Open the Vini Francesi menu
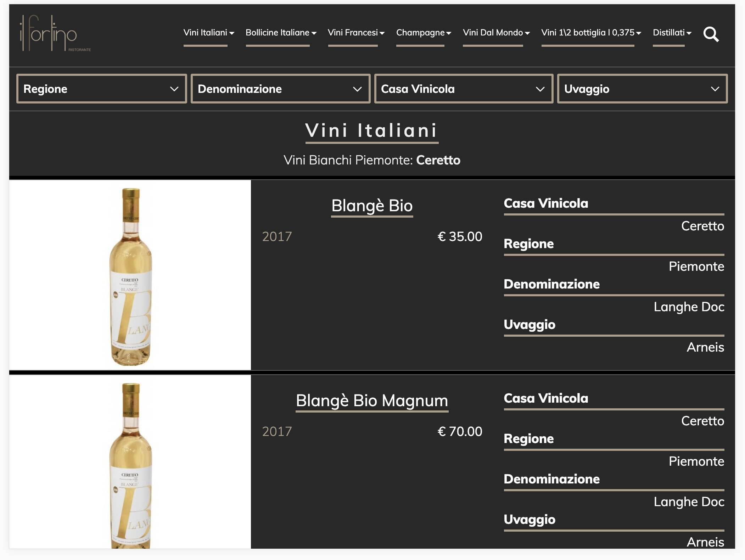The image size is (745, 560). click(356, 33)
